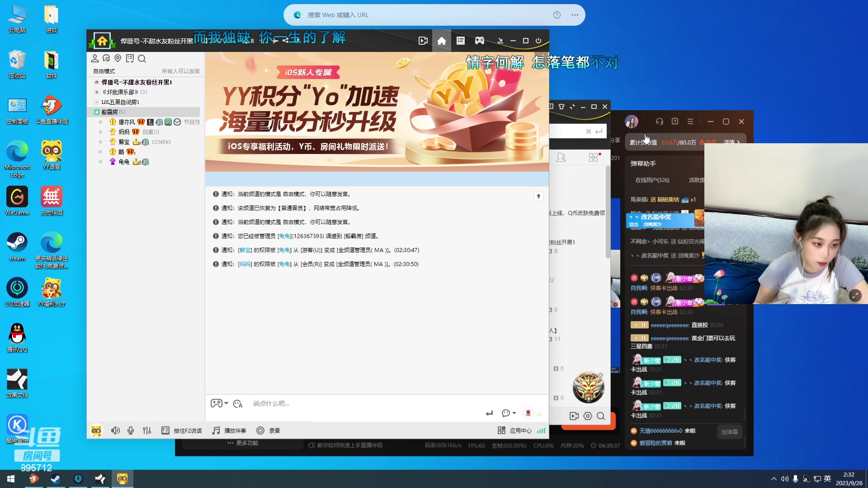Click the home icon in YY title bar
The height and width of the screenshot is (488, 868).
point(442,40)
